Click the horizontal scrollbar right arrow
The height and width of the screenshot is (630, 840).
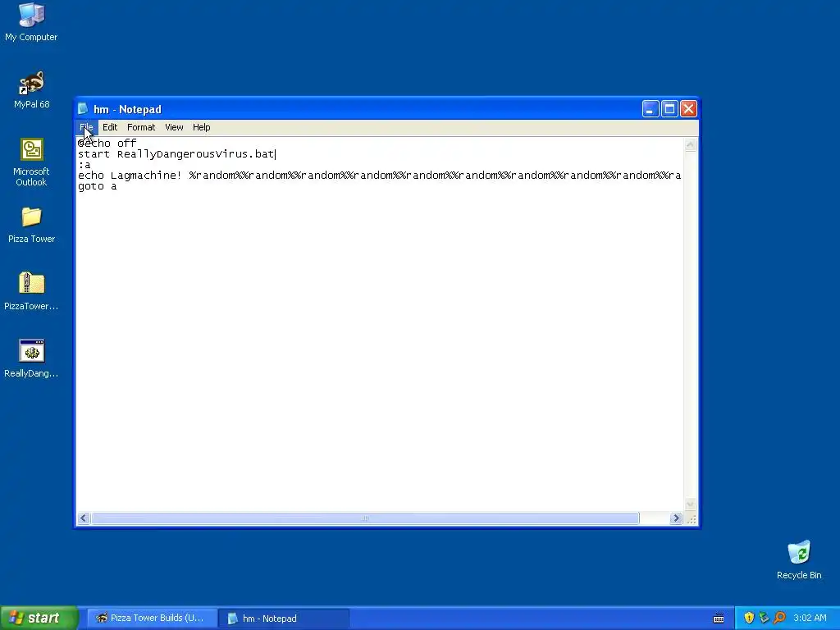tap(676, 518)
